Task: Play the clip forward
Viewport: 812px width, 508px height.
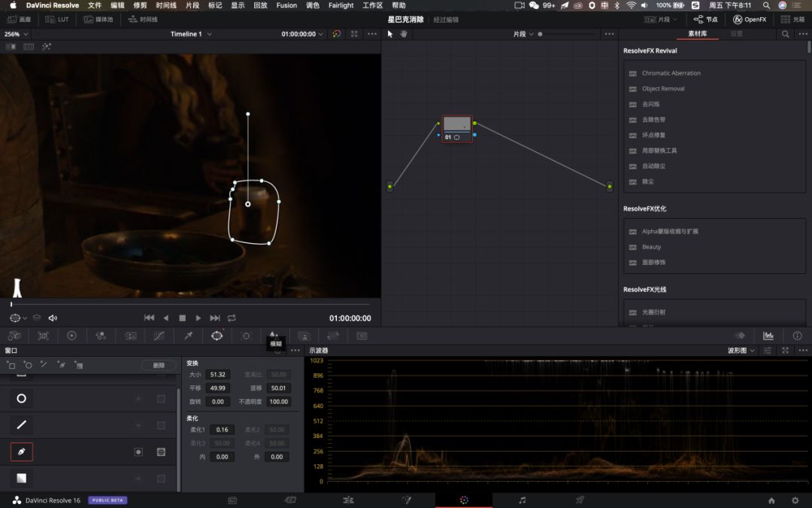Action: point(198,318)
